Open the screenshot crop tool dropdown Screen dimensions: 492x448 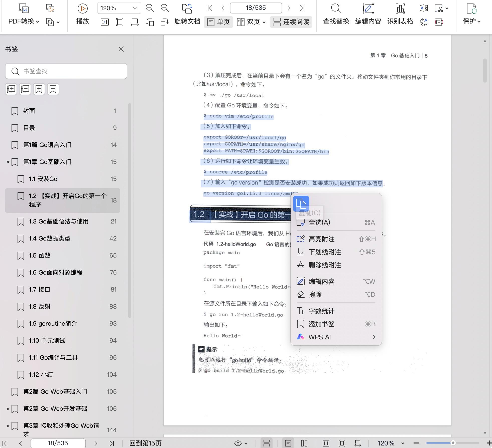(447, 8)
